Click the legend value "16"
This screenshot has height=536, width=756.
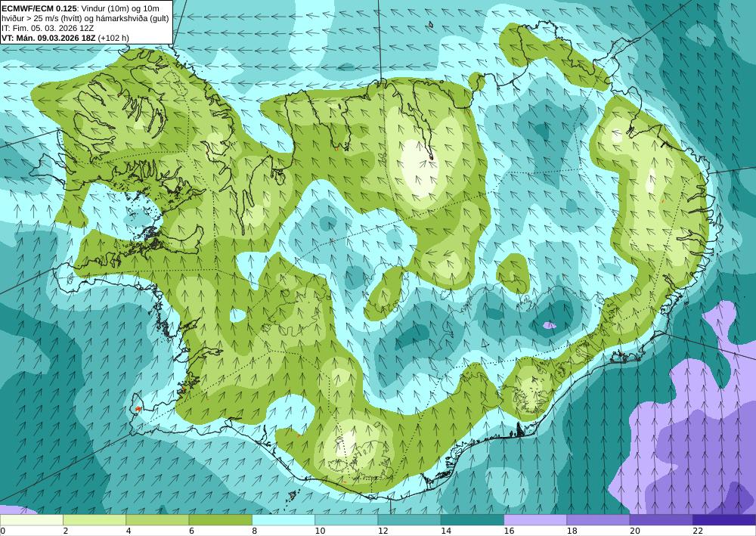(x=509, y=531)
